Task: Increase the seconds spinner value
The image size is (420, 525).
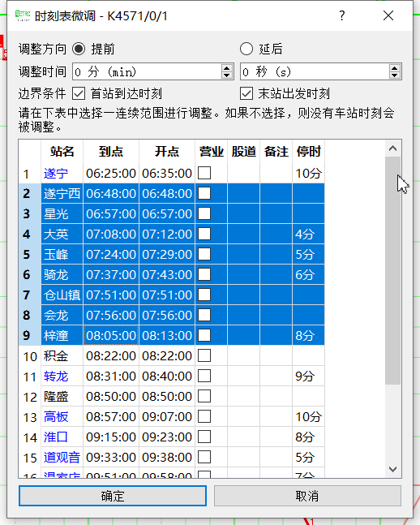Action: click(395, 68)
